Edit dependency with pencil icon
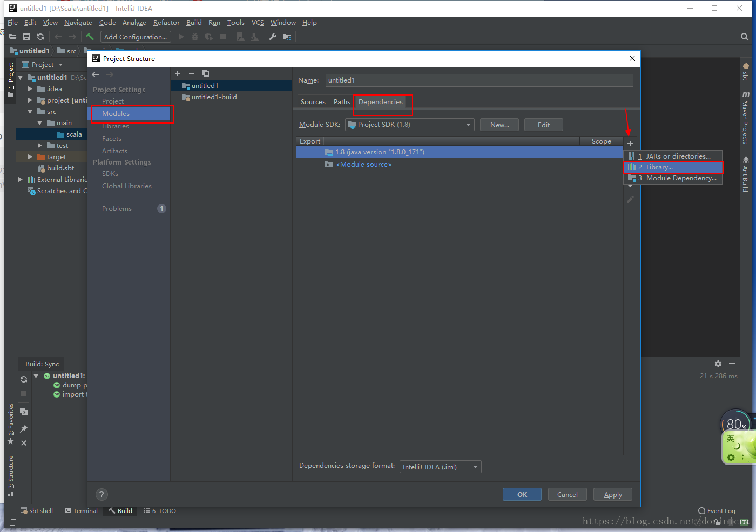Viewport: 756px width, 532px height. pyautogui.click(x=630, y=200)
